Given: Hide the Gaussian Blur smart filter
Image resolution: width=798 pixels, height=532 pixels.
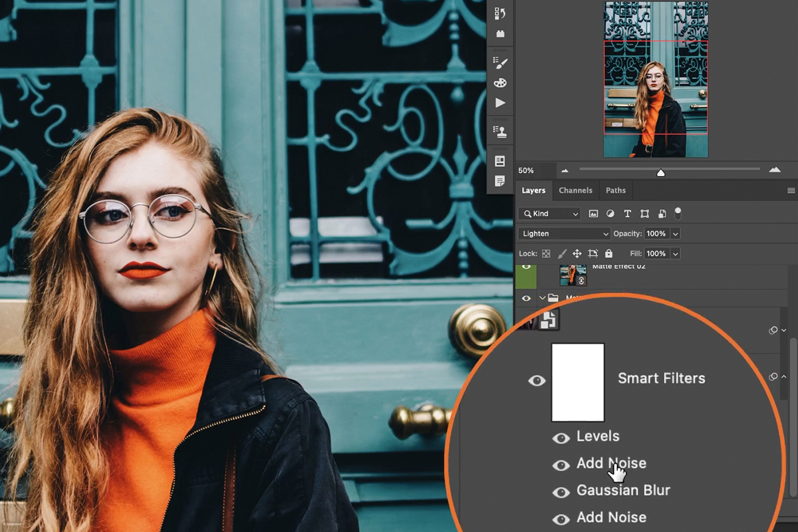Looking at the screenshot, I should click(561, 491).
